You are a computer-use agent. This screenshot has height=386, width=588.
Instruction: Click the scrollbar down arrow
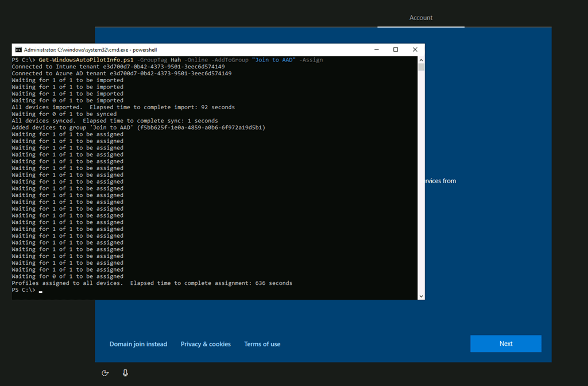click(x=421, y=295)
